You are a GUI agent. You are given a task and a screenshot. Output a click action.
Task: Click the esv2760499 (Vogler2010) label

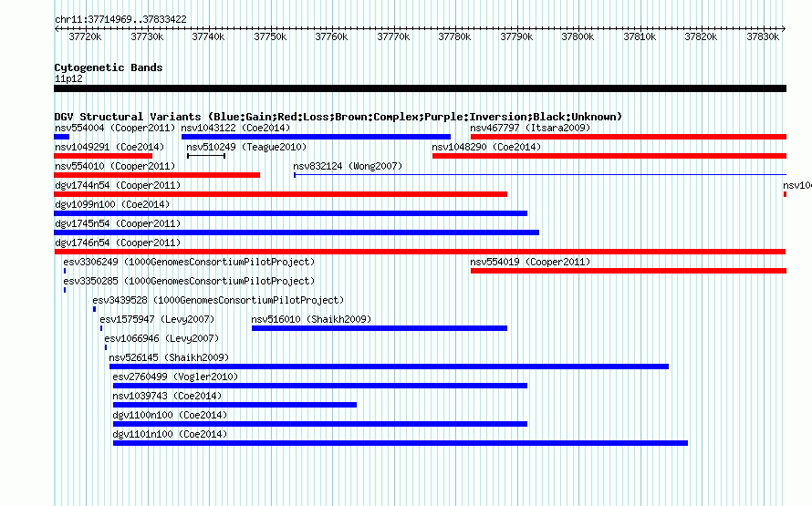click(175, 377)
